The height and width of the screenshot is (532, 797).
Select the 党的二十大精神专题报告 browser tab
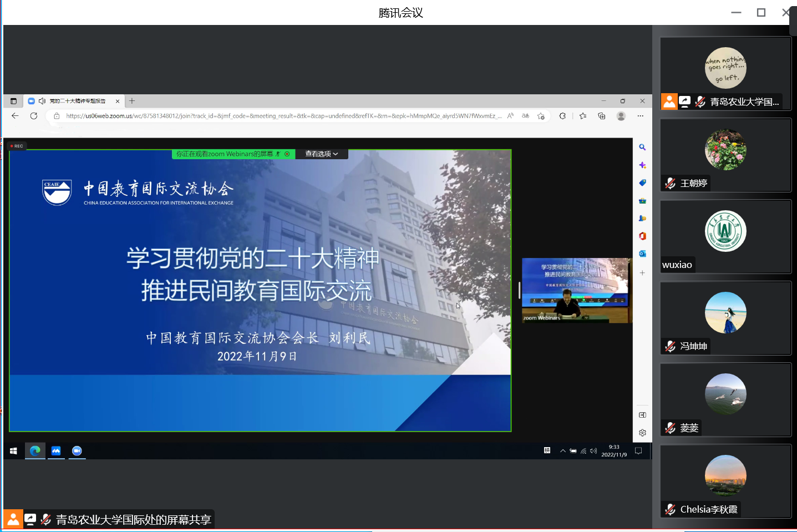(x=77, y=101)
